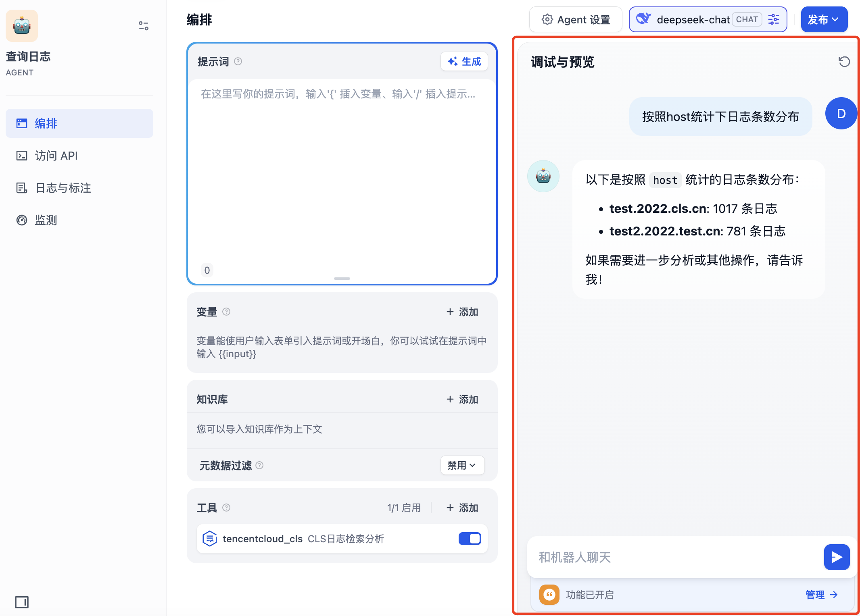Click the robot app icon in sidebar
860x616 pixels.
(x=22, y=26)
